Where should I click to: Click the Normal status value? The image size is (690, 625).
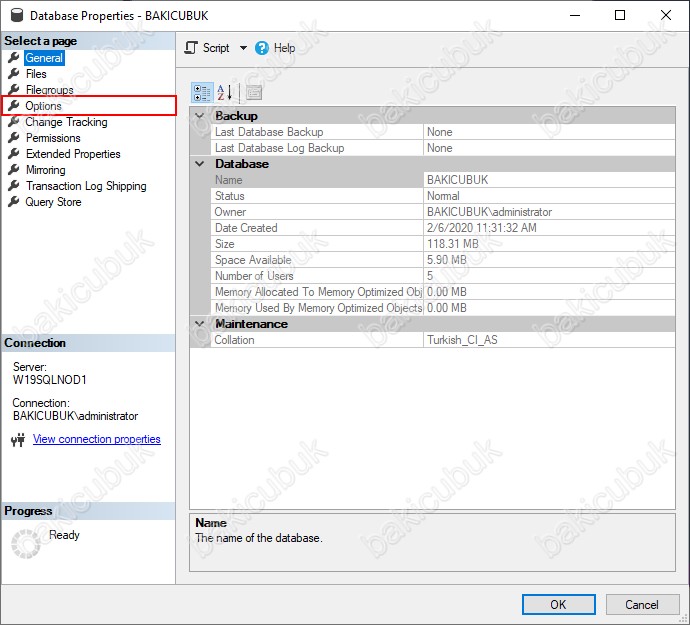coord(443,196)
